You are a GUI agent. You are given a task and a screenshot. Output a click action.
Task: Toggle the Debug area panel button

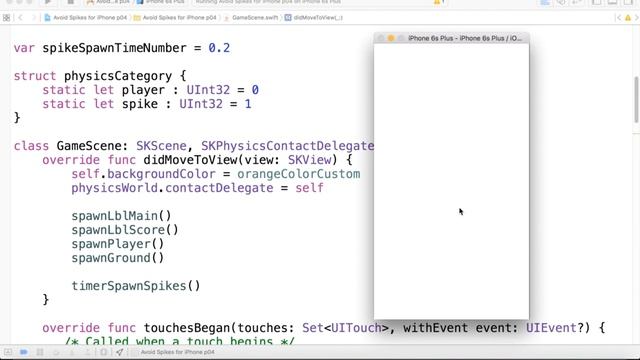click(x=613, y=2)
